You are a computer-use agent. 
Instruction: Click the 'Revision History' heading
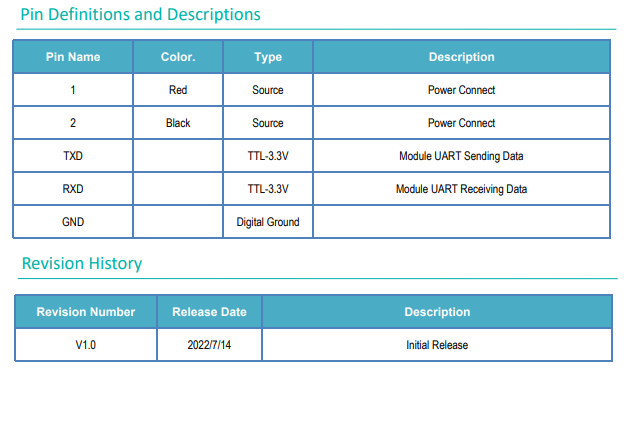pyautogui.click(x=82, y=264)
